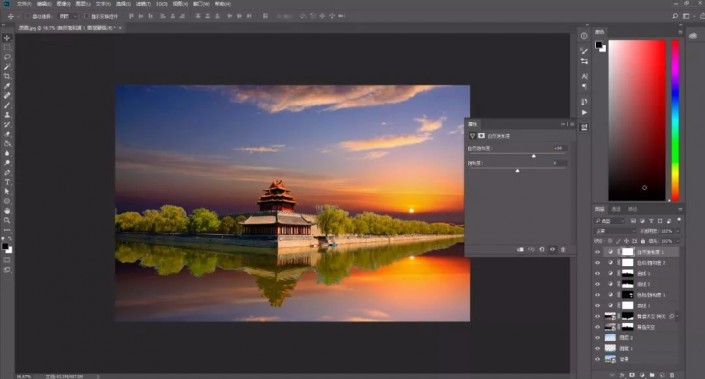705x379 pixels.
Task: Enable the 显示变换控件 checkbox
Action: coord(87,16)
